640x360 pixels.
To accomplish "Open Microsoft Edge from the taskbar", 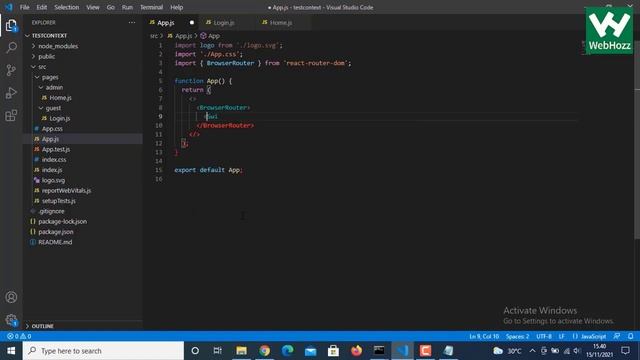I will (x=287, y=351).
